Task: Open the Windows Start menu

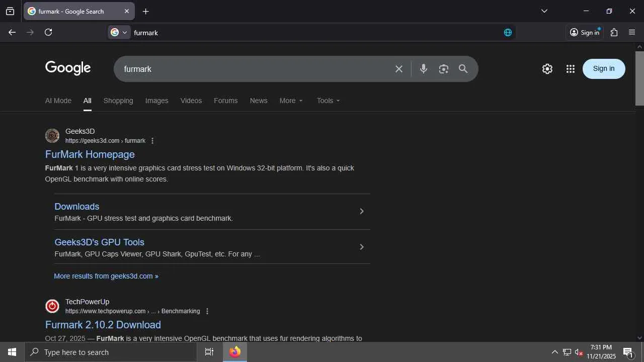Action: click(x=12, y=352)
